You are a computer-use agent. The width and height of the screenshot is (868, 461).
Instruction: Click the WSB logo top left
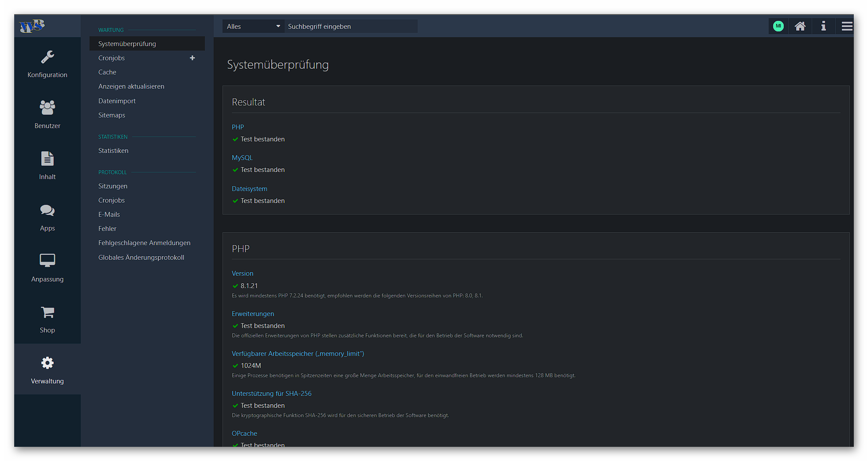[x=32, y=26]
